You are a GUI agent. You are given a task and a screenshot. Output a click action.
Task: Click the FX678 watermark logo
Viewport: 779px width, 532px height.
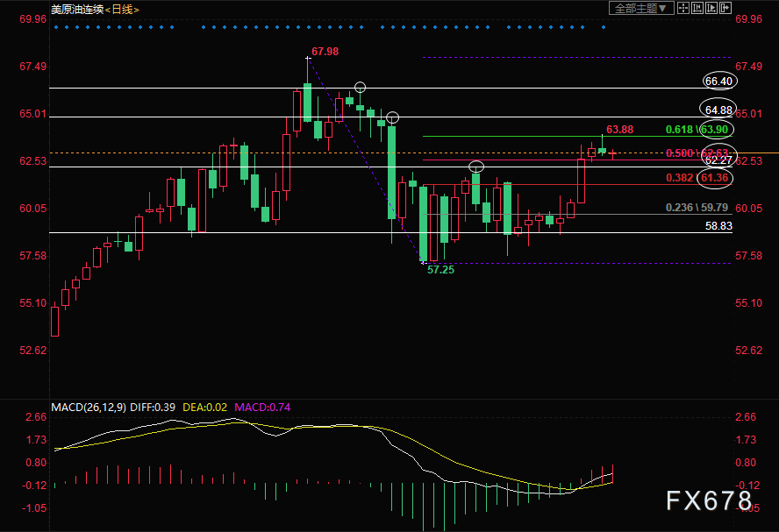pos(708,500)
